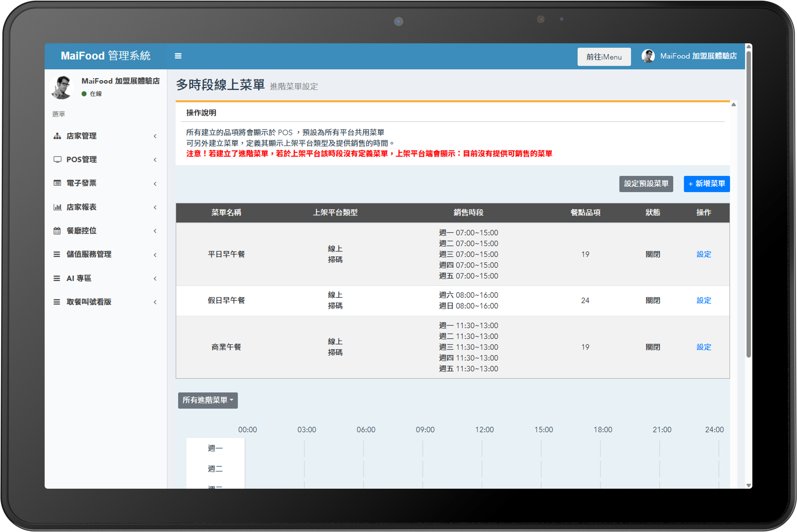Click the page vertical scrollbar thumb
The image size is (797, 532).
tap(748, 204)
